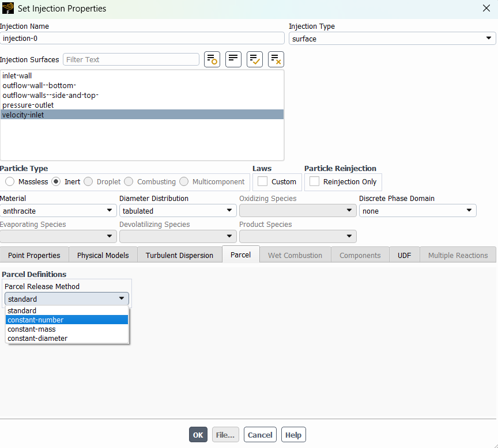This screenshot has height=448, width=498.
Task: Select the Massless particle type
Action: click(10, 181)
